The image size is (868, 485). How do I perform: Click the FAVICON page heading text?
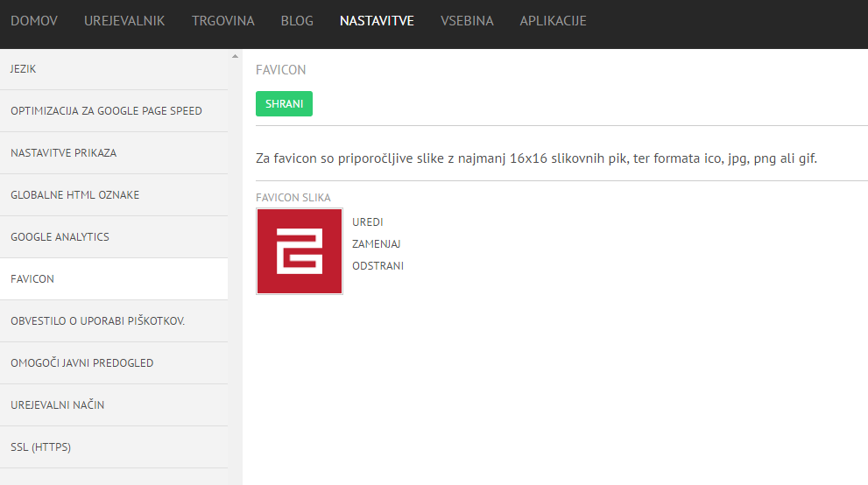280,70
